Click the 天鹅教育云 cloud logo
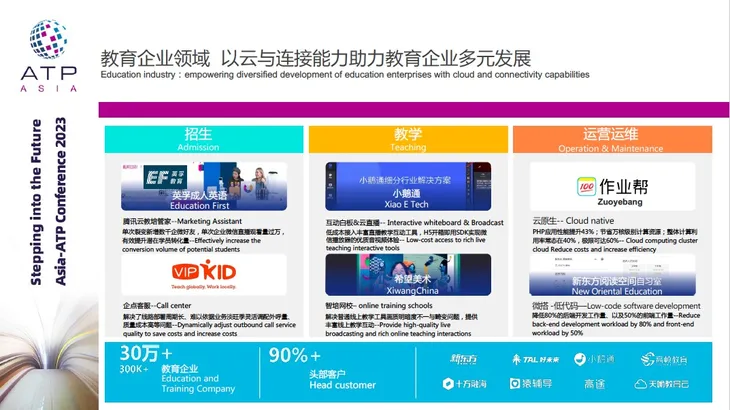Image resolution: width=730 pixels, height=410 pixels. pyautogui.click(x=661, y=384)
